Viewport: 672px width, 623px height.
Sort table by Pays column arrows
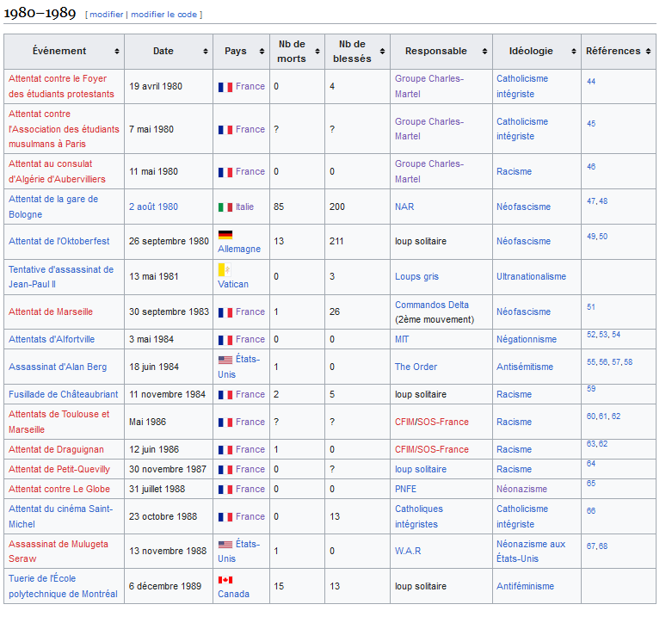point(262,52)
